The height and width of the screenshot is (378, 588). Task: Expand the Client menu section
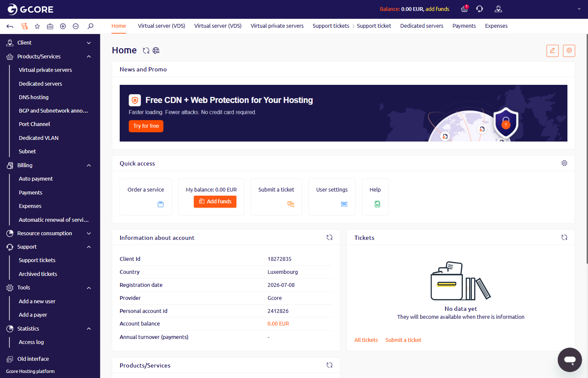click(x=50, y=43)
